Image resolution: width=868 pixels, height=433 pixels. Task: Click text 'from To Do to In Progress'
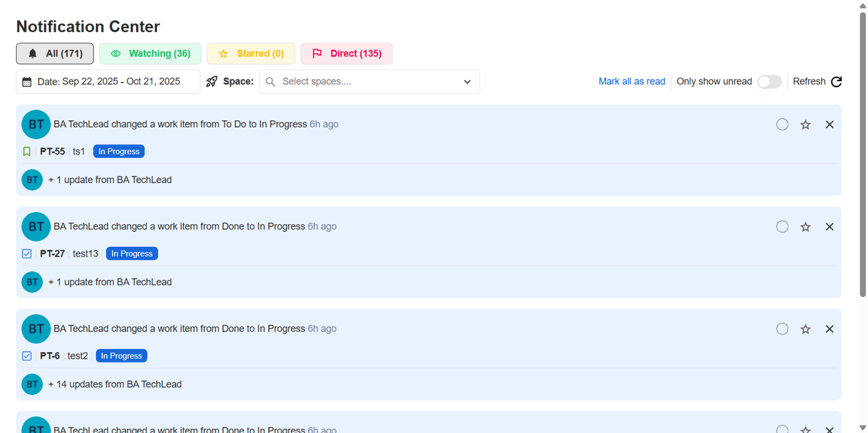point(254,125)
